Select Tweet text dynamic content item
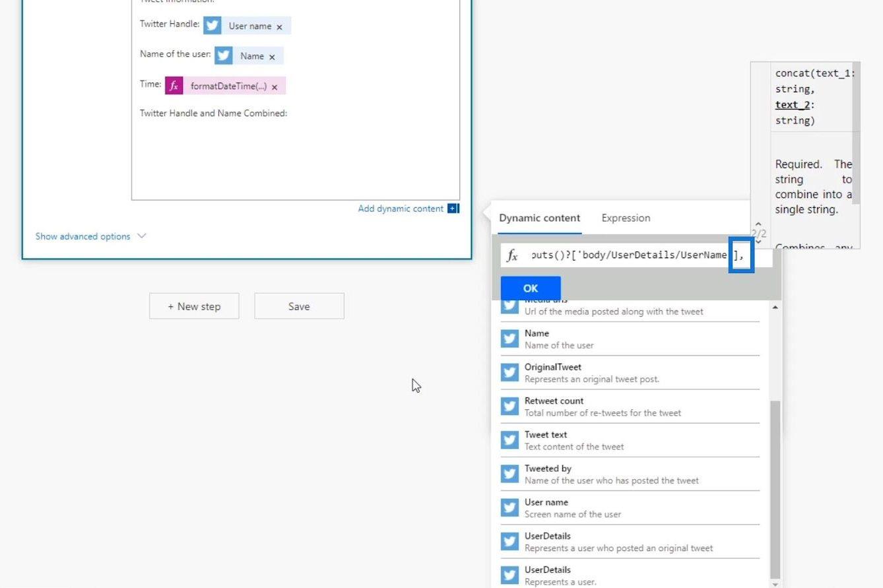This screenshot has width=883, height=588. coord(630,440)
